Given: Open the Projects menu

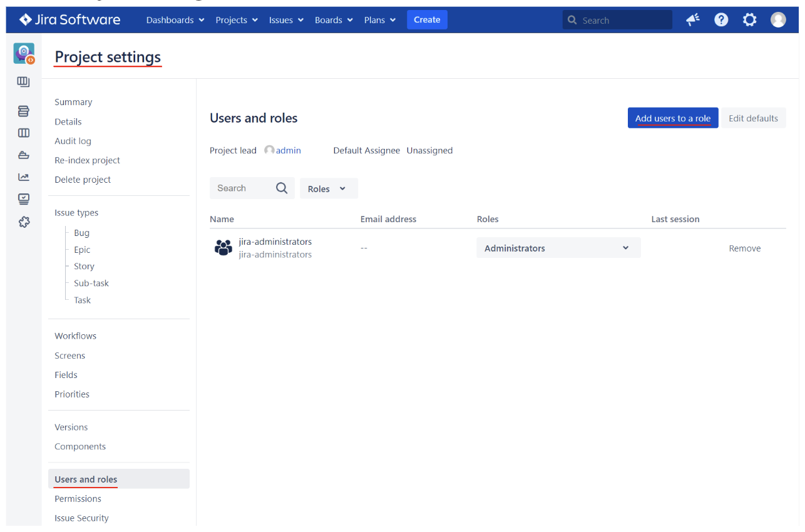Looking at the screenshot, I should click(x=237, y=20).
